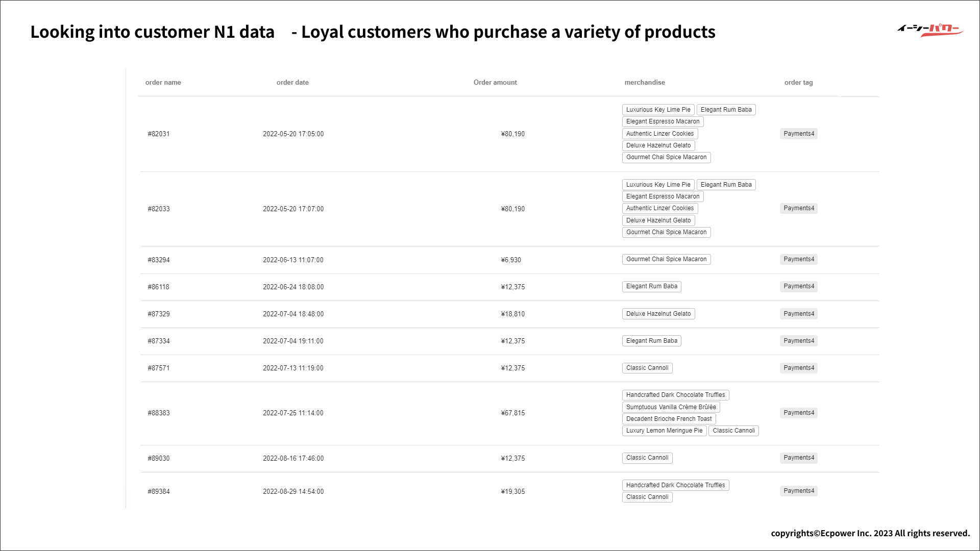Image resolution: width=980 pixels, height=551 pixels.
Task: Select order #88383 in the table
Action: [x=159, y=413]
